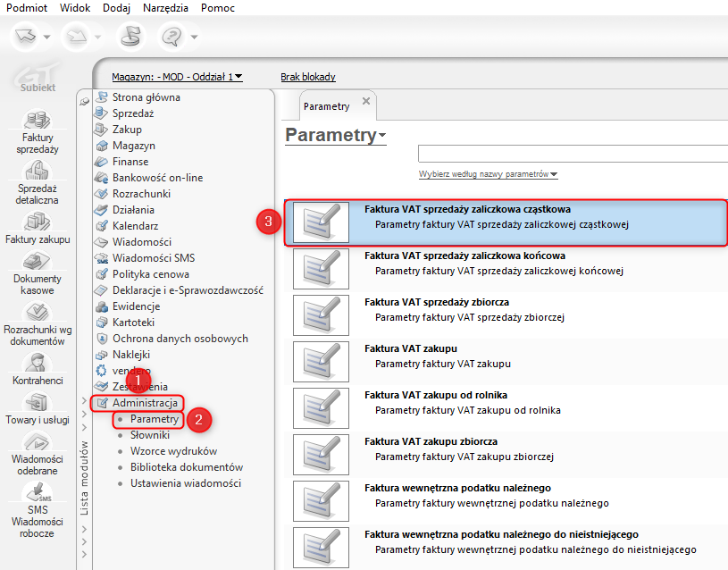
Task: Select Finanse in module tree
Action: [x=130, y=161]
